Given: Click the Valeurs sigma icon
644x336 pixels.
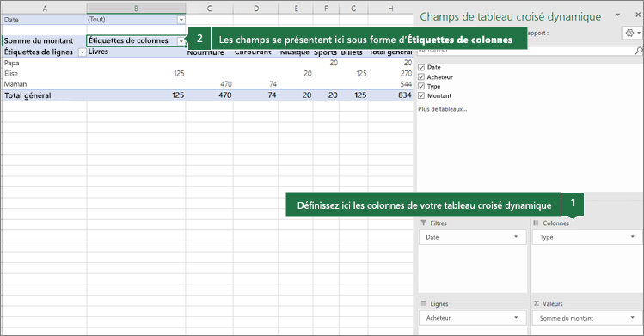Looking at the screenshot, I should pyautogui.click(x=536, y=303).
